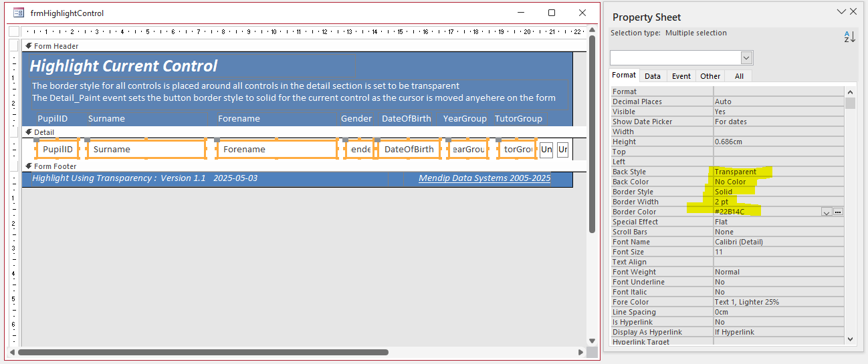Open the object selector combo box
This screenshot has height=364, width=868.
(681, 57)
